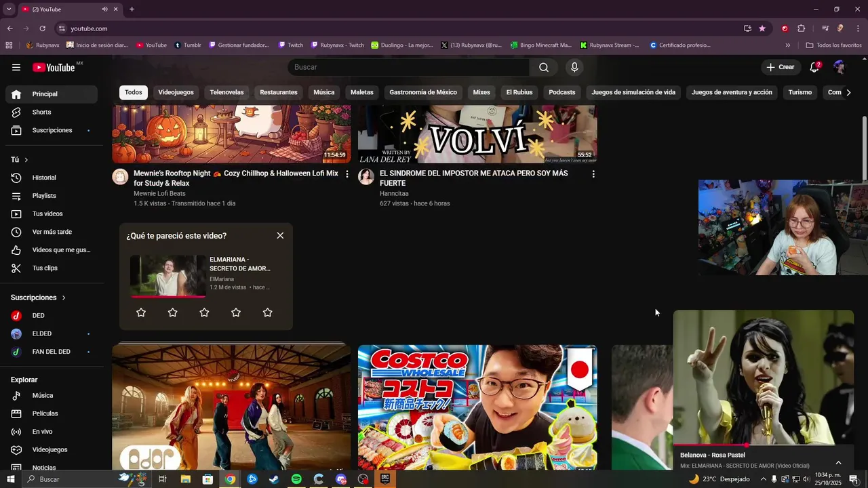Select the El Rubius filter chip
The height and width of the screenshot is (488, 868).
(x=519, y=92)
